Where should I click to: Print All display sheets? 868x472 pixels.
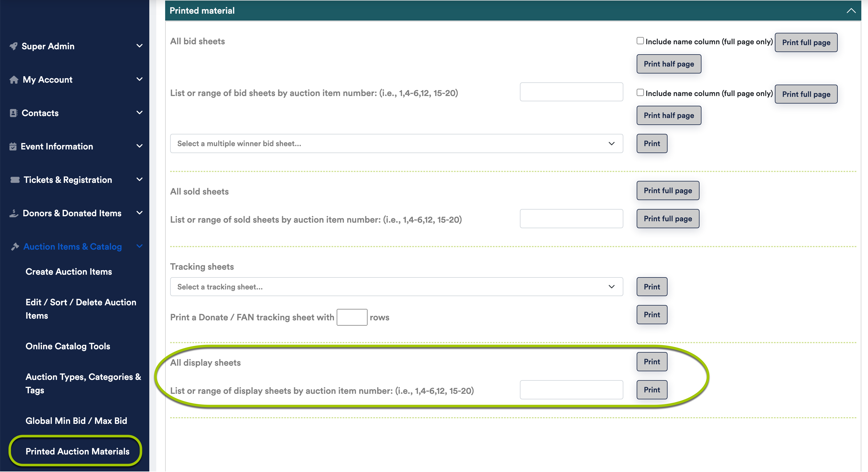pos(652,362)
